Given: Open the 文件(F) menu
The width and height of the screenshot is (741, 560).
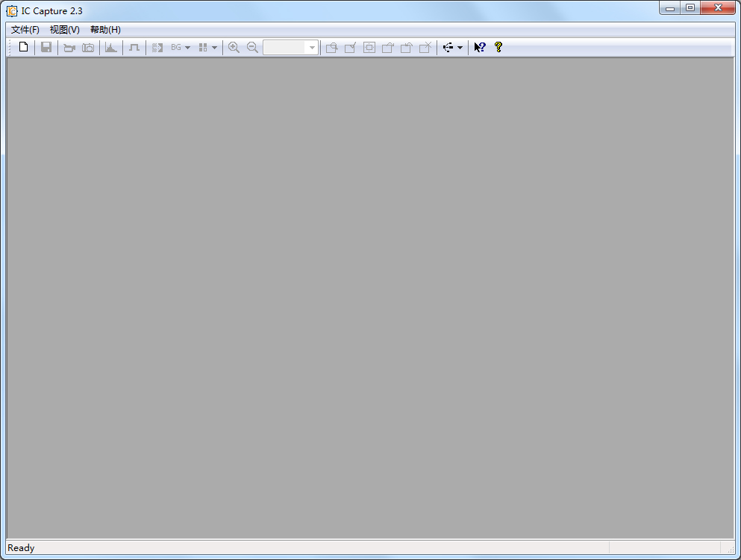Looking at the screenshot, I should [25, 30].
